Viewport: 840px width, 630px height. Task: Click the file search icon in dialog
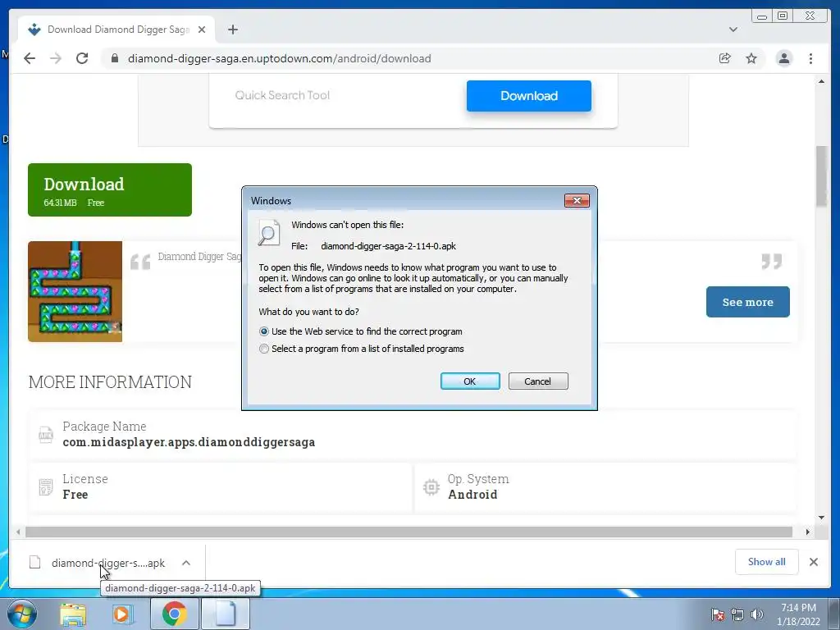point(269,233)
